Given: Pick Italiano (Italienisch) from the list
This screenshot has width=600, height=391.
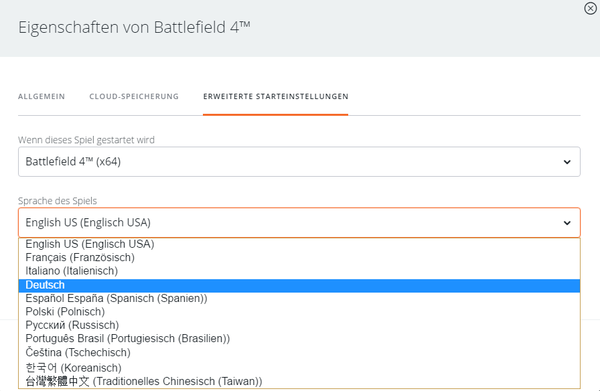Looking at the screenshot, I should pyautogui.click(x=299, y=271).
